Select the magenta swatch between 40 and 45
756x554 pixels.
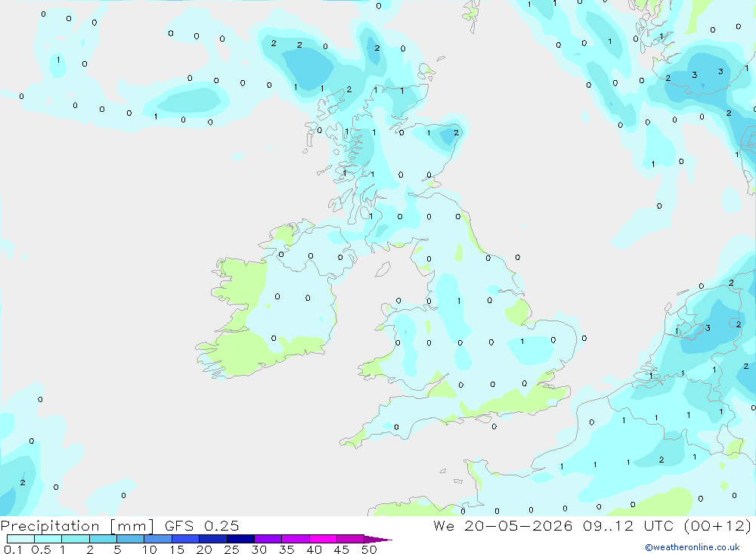(x=323, y=539)
